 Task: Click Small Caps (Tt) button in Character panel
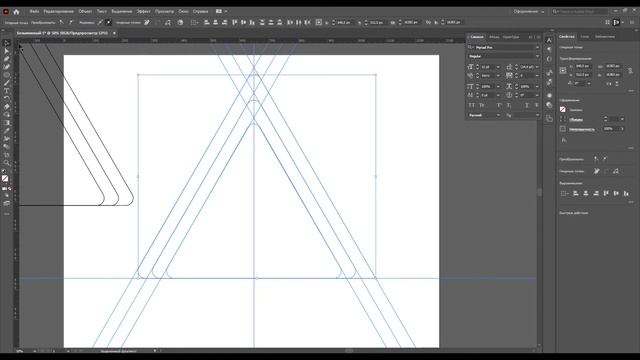482,105
